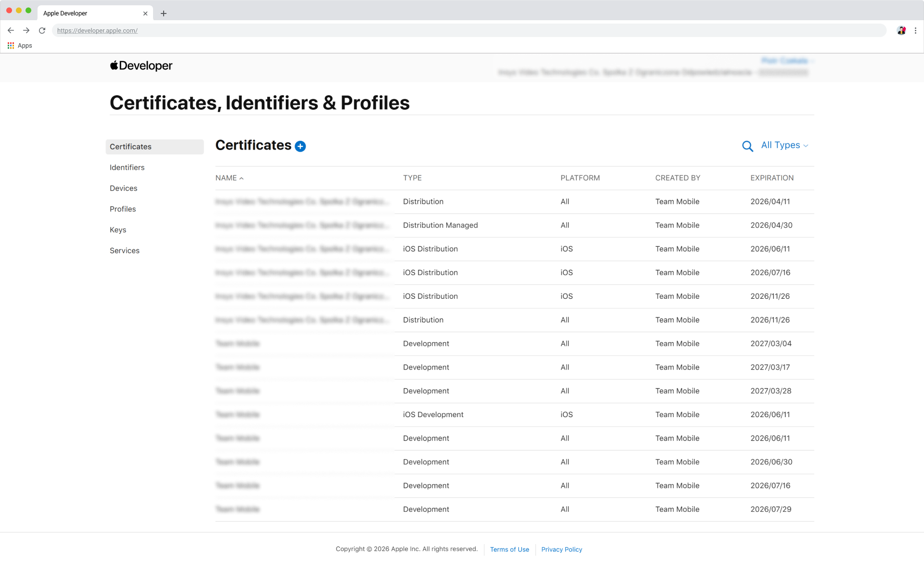Reload the Apple Developer page
The image size is (924, 573).
42,30
